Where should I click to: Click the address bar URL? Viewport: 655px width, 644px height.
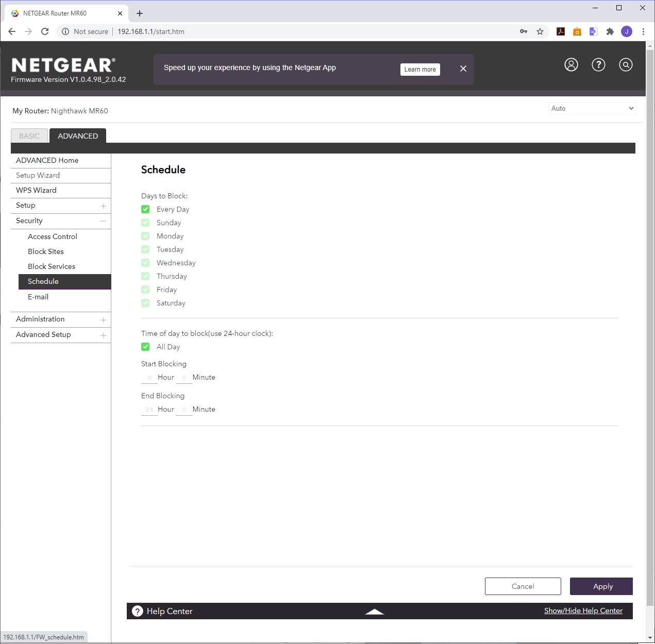click(151, 31)
